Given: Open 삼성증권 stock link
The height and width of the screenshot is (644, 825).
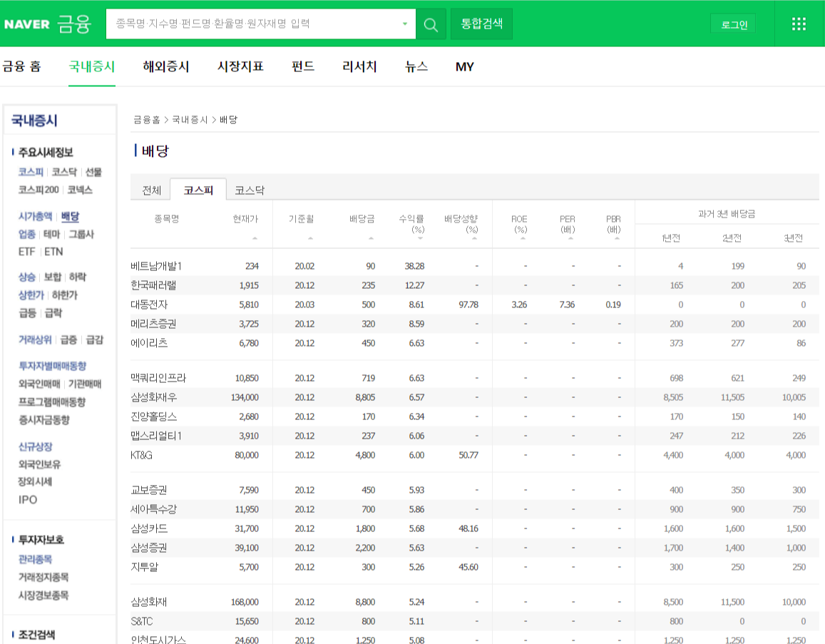Looking at the screenshot, I should (149, 548).
